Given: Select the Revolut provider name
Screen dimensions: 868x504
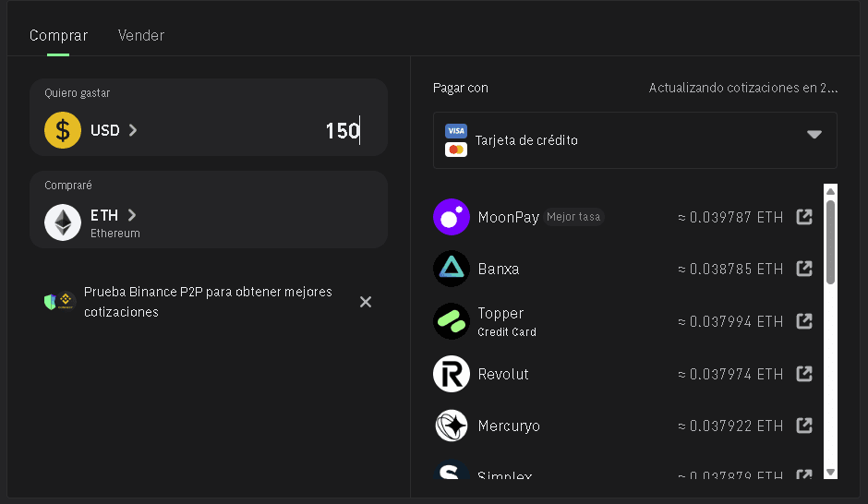Looking at the screenshot, I should pos(502,374).
